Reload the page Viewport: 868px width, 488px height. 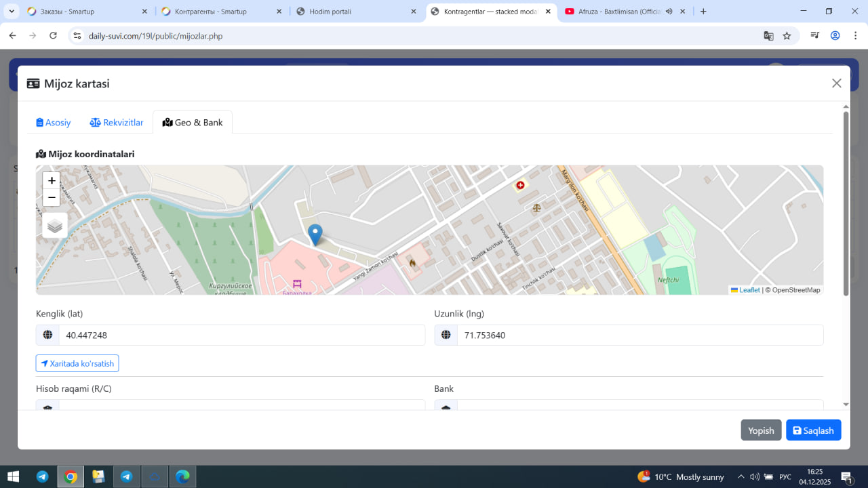pos(53,36)
